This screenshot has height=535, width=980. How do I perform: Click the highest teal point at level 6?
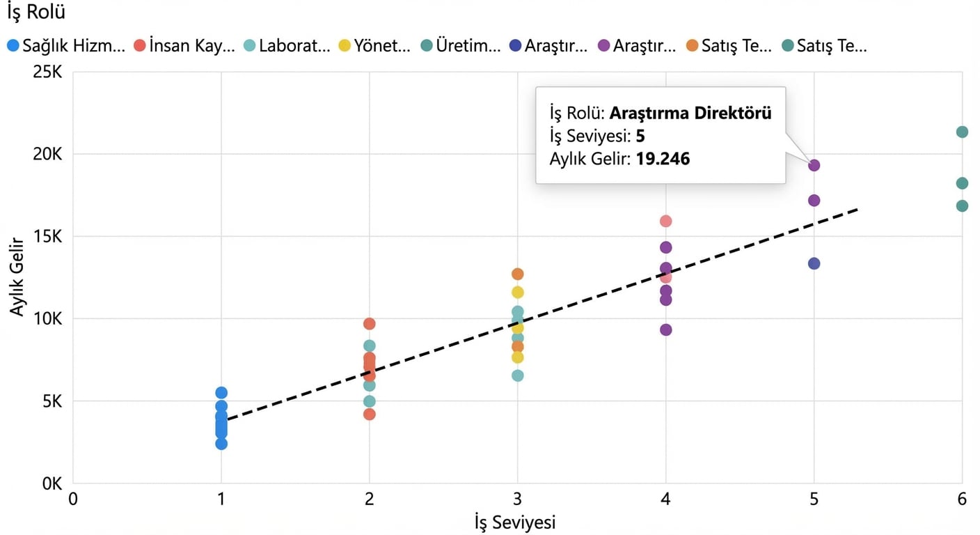pyautogui.click(x=962, y=132)
